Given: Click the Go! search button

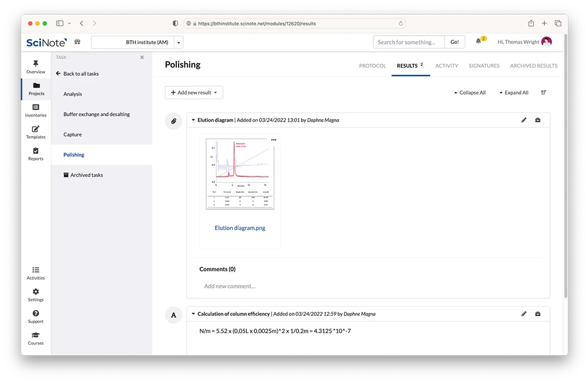Looking at the screenshot, I should pos(454,42).
